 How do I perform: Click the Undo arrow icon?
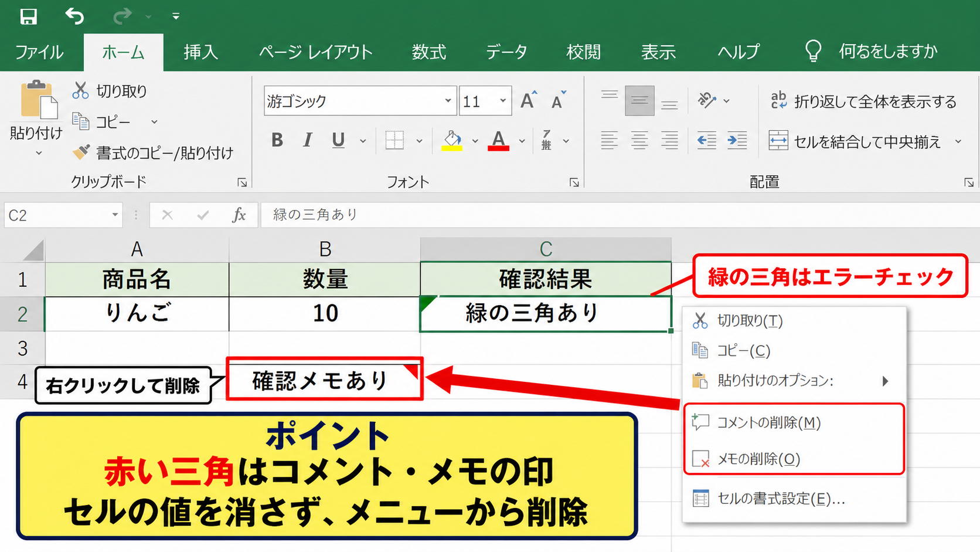point(74,16)
